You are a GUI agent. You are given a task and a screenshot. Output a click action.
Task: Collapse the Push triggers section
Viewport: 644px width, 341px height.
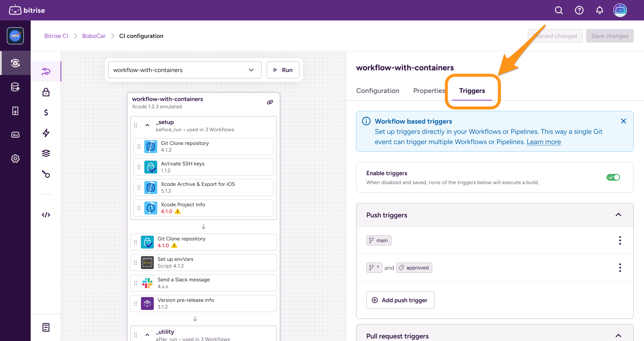(618, 215)
